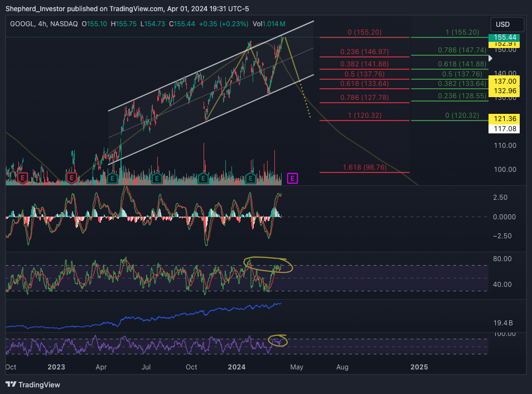
Task: Click the red 0.236 (146.97) Fibonacci label
Action: [364, 52]
